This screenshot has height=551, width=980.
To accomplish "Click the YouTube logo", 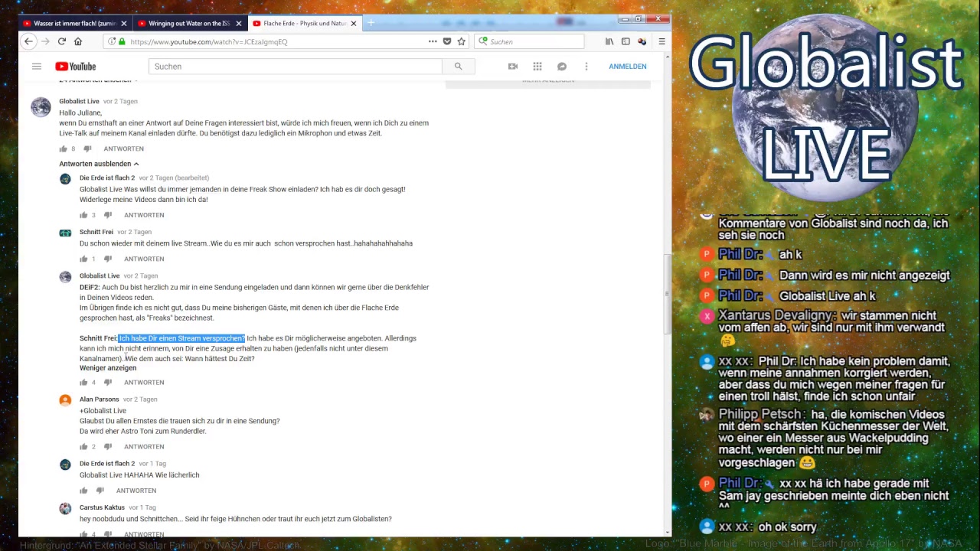I will [76, 67].
